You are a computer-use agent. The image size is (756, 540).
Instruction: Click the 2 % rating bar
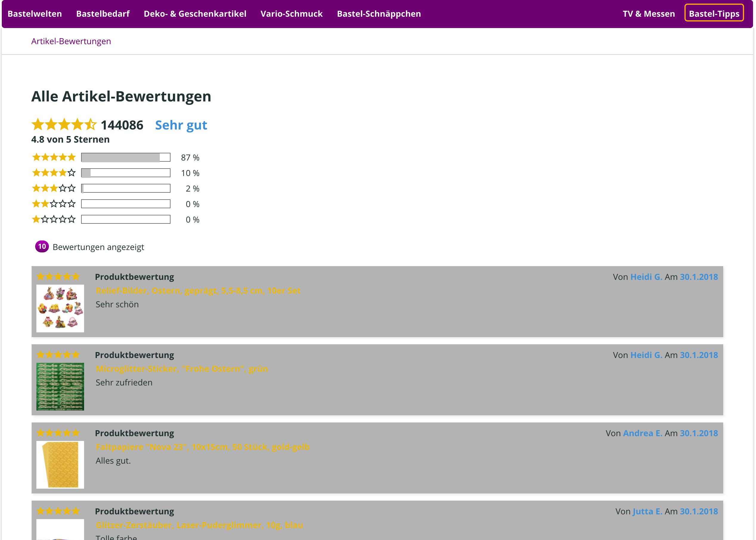coord(126,189)
